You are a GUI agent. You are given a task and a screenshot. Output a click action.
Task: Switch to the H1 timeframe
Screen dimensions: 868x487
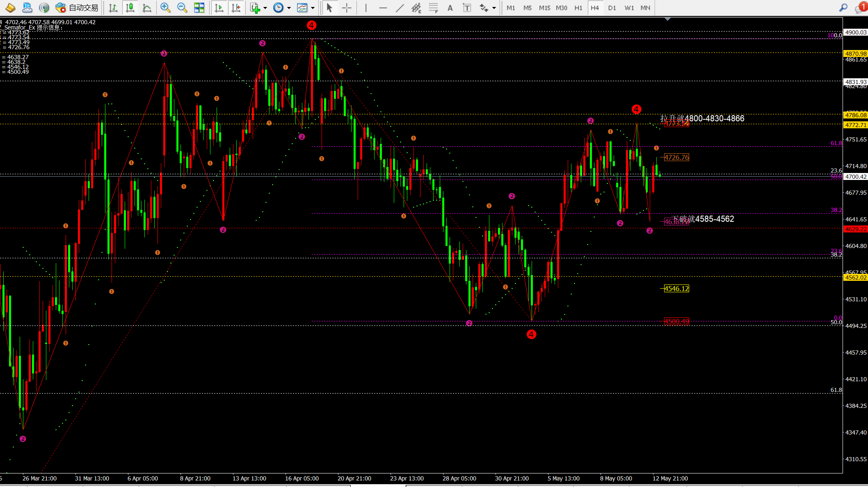(x=578, y=8)
